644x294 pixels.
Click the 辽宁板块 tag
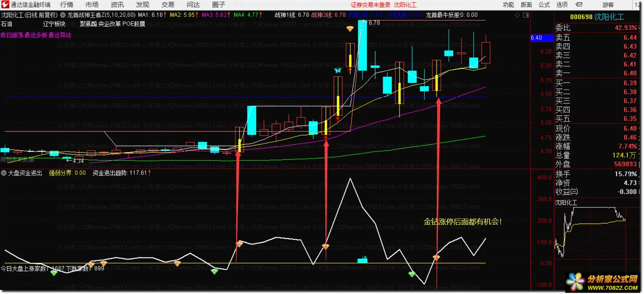pos(54,24)
